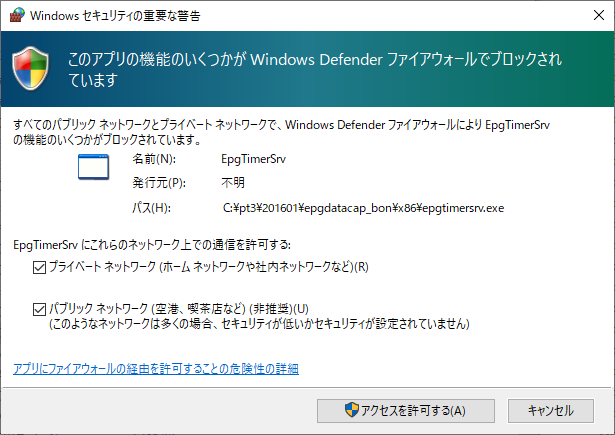
Task: Click the 発行元(P): label
Action: pyautogui.click(x=159, y=183)
